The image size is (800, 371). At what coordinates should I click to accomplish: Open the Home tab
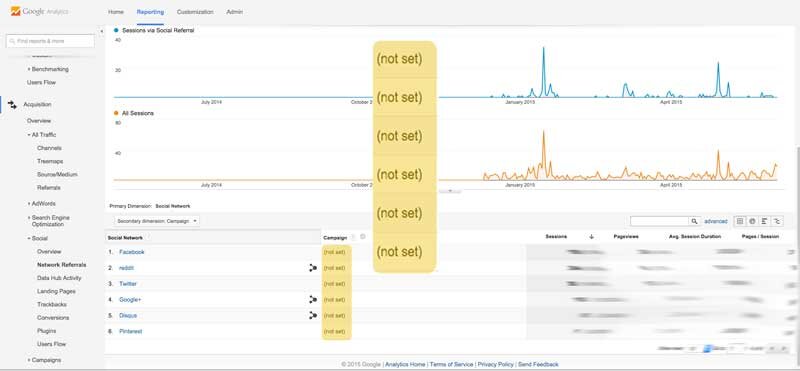[116, 12]
